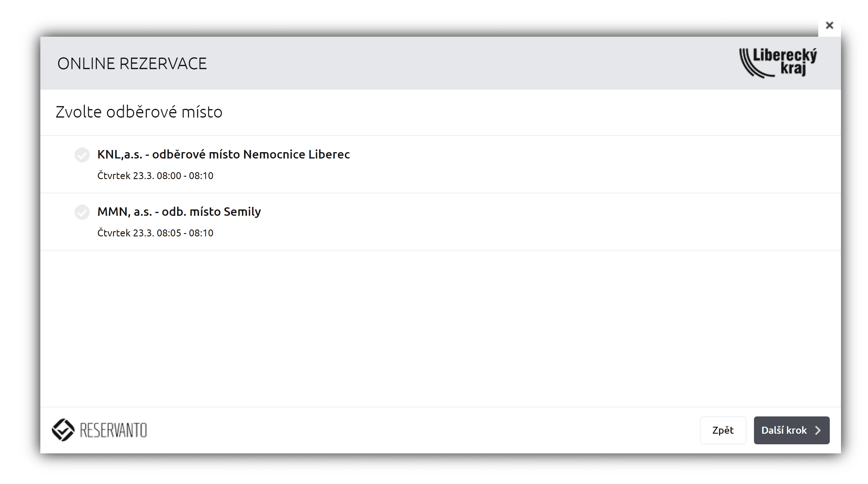868x484 pixels.
Task: Close the reservation dialog with the X
Action: pyautogui.click(x=829, y=25)
